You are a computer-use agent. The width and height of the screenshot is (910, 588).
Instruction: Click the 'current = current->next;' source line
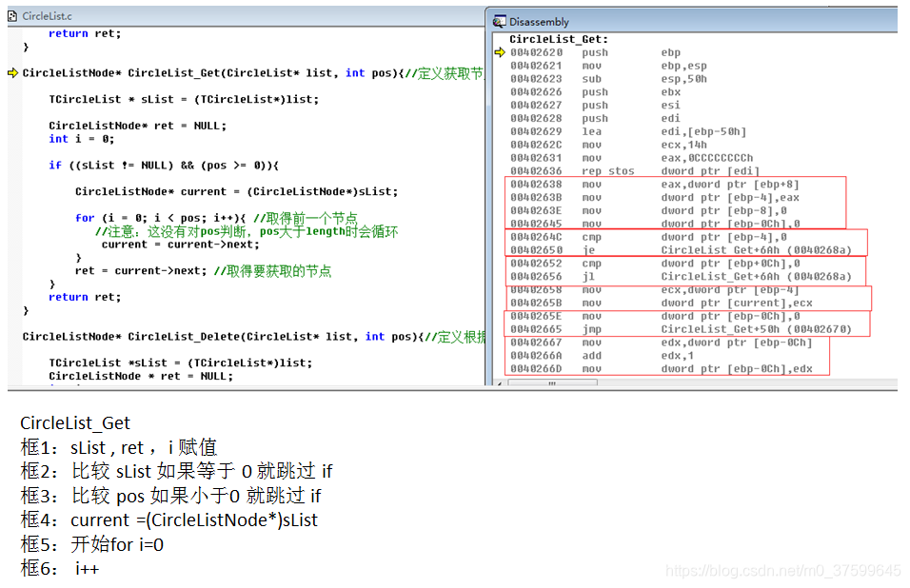pyautogui.click(x=181, y=245)
